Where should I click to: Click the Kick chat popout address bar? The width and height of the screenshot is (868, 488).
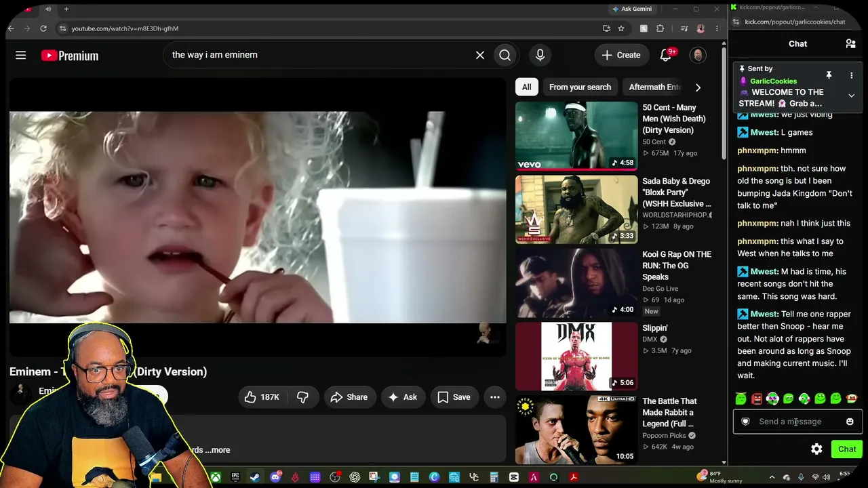(x=795, y=22)
